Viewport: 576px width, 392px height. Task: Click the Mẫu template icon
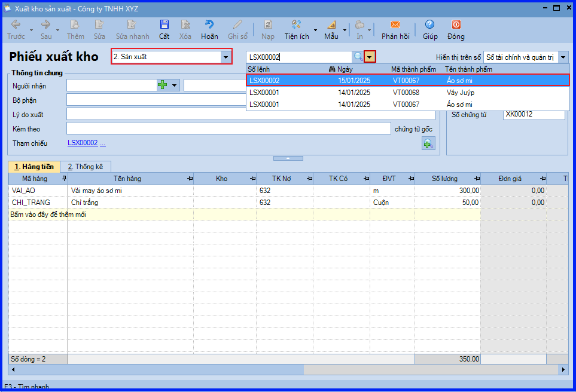click(331, 24)
